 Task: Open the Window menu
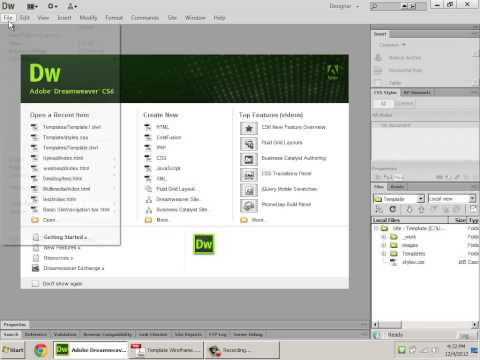click(195, 18)
